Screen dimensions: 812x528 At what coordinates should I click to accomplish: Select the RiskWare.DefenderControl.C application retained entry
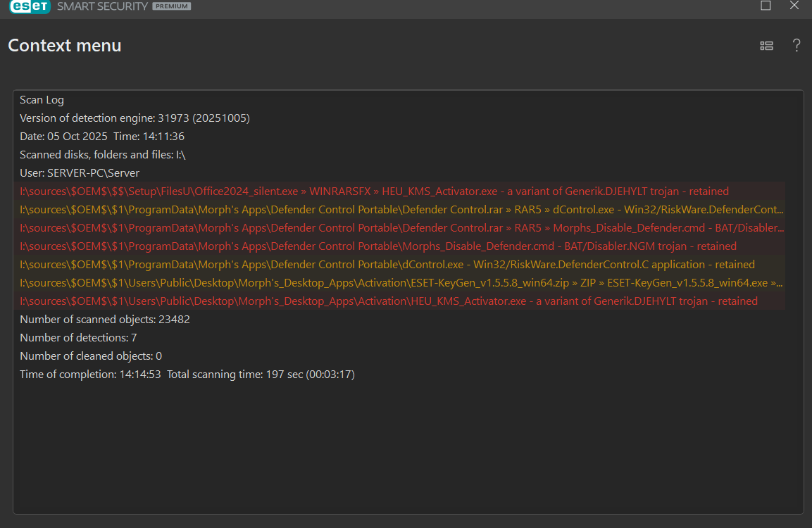tap(387, 265)
